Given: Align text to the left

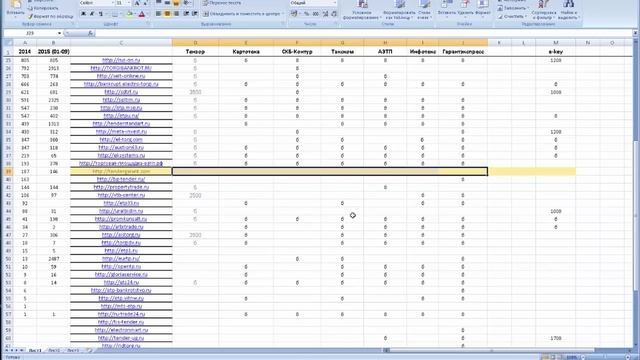Looking at the screenshot, I should tap(158, 14).
